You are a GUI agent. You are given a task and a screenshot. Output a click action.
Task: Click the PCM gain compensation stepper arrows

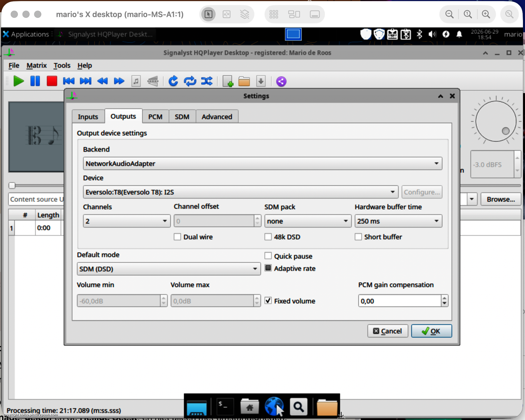click(x=444, y=301)
